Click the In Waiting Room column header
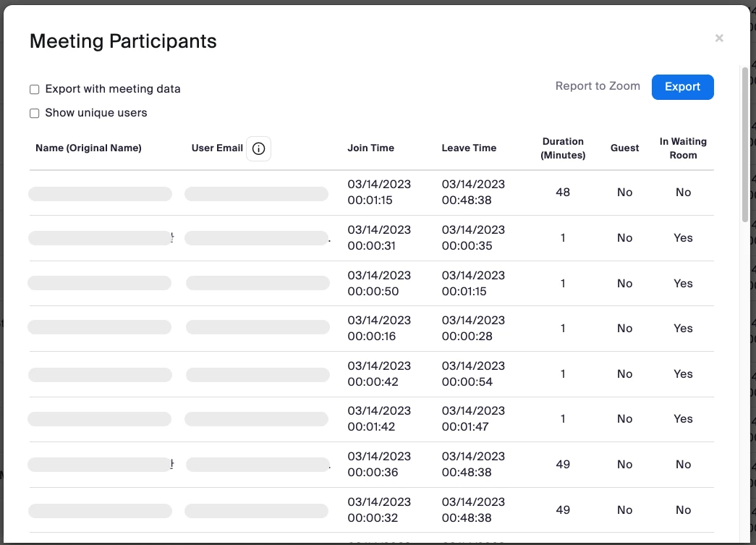This screenshot has width=756, height=545. 683,148
